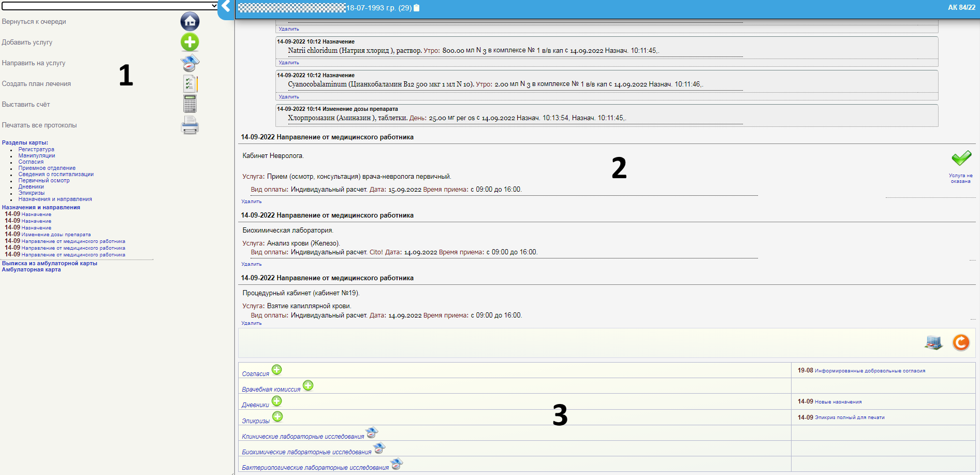Image resolution: width=980 pixels, height=475 pixels.
Task: Open Выписка из амбулаторной карты link
Action: pyautogui.click(x=50, y=263)
